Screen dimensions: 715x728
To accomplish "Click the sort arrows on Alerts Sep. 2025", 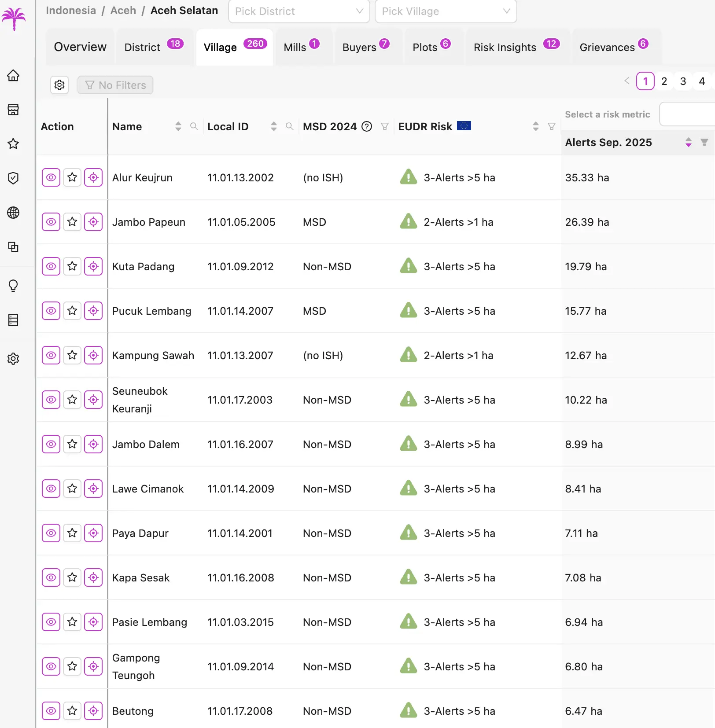I will (688, 143).
